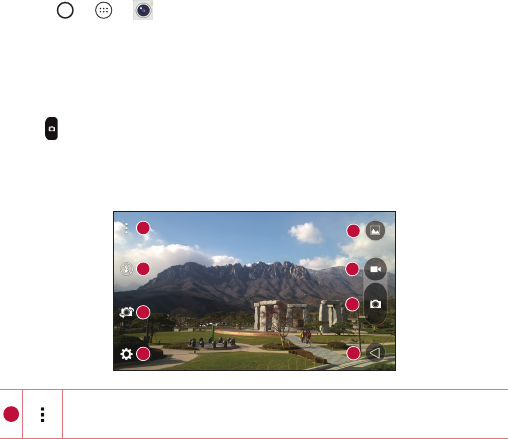Click red callout dot beside Gallery button
Viewport: 508px width, 439px height.
[x=353, y=231]
